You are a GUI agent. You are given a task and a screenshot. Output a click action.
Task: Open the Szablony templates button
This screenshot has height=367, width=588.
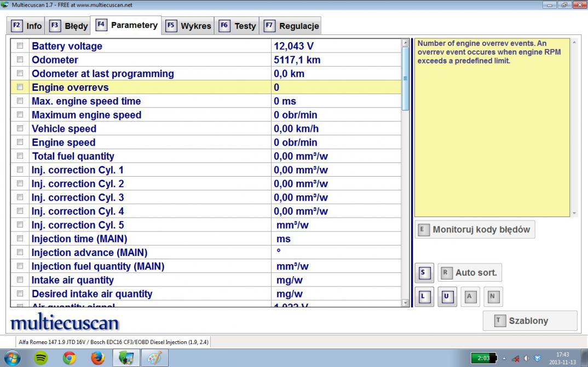pyautogui.click(x=530, y=321)
